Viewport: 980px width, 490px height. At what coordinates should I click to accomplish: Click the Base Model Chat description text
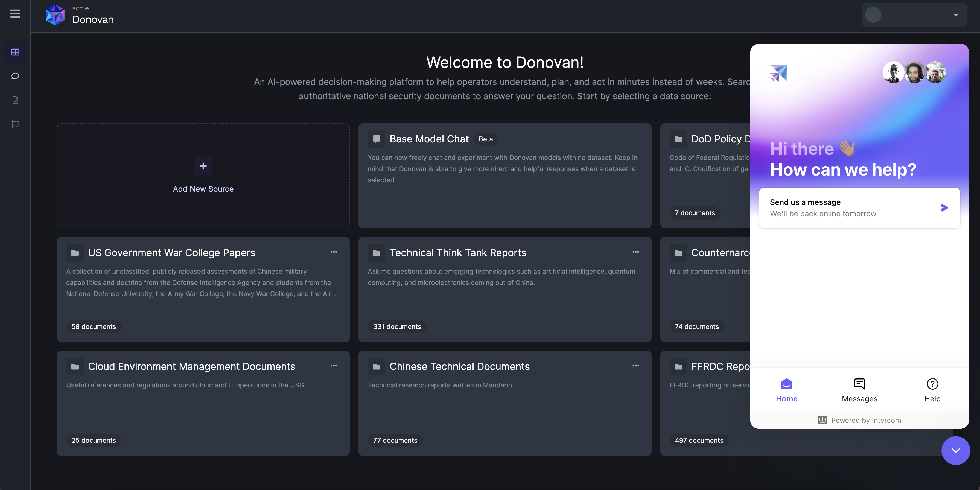[x=503, y=169]
